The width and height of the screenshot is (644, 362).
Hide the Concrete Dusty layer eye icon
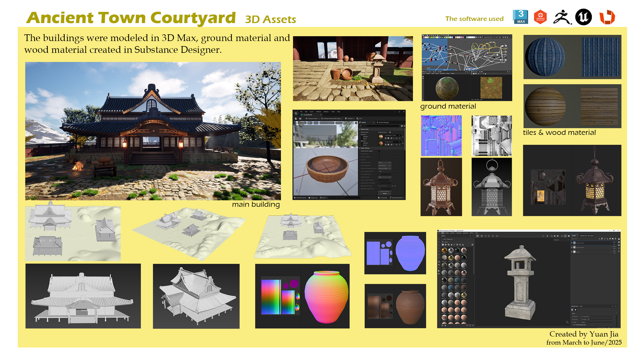click(x=572, y=243)
